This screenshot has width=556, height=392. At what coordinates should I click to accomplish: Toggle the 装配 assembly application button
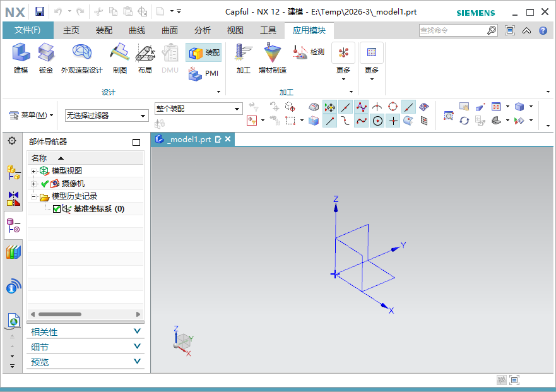pyautogui.click(x=204, y=53)
